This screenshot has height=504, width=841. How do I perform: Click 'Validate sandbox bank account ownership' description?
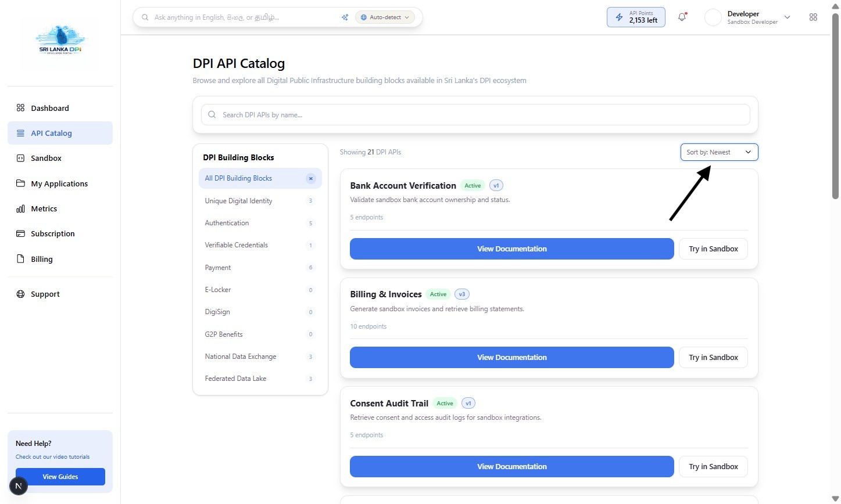click(x=430, y=200)
